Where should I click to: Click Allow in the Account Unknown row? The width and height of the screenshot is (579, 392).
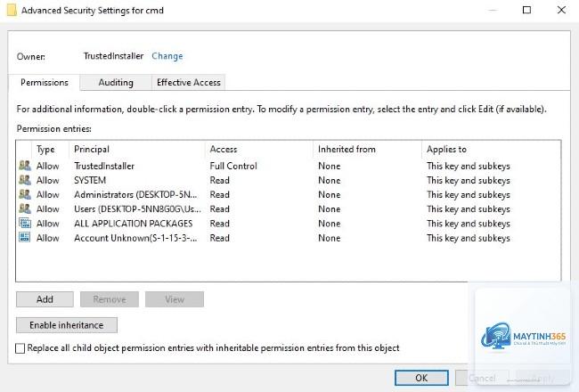47,238
